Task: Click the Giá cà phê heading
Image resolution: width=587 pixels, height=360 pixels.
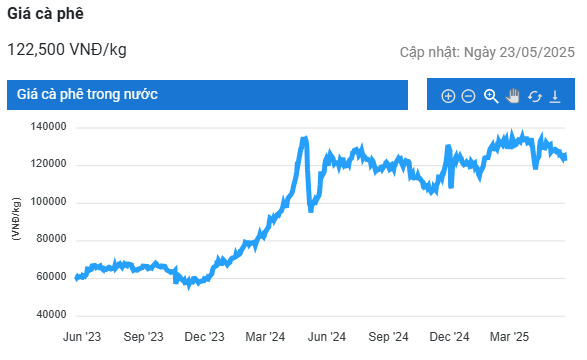Action: (45, 14)
